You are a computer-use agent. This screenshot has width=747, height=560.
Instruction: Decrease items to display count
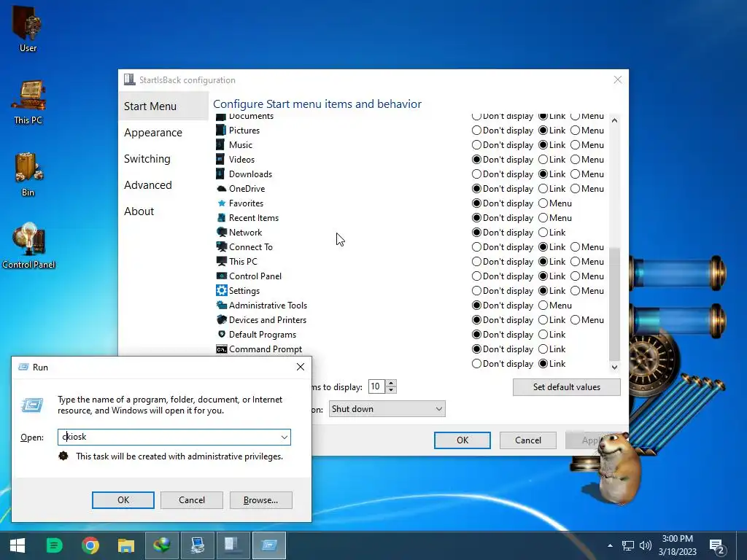(391, 390)
